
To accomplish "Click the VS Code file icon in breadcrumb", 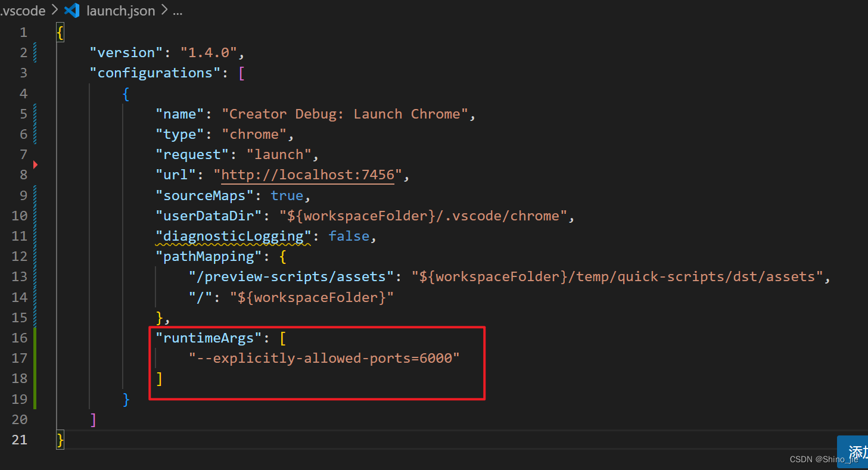I will (71, 10).
